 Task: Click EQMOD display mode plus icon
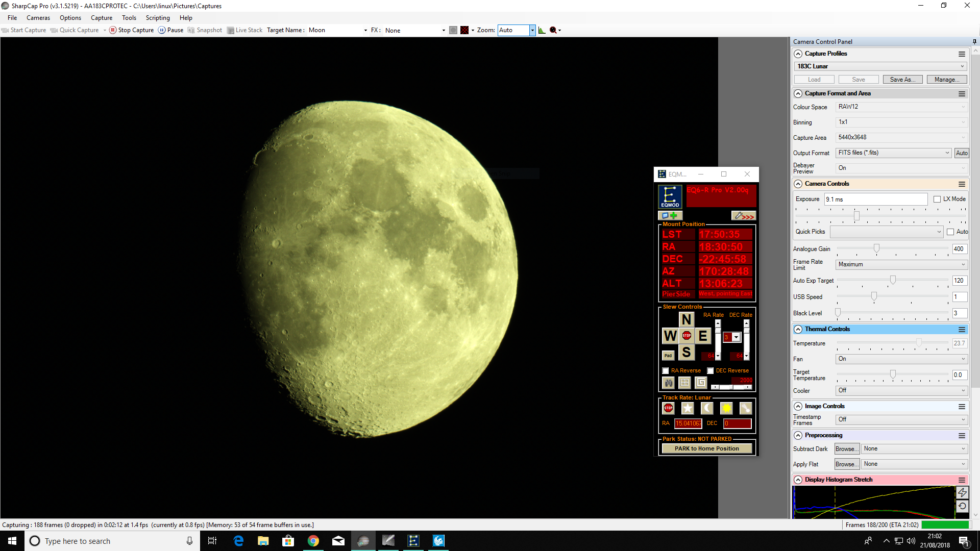pos(670,216)
